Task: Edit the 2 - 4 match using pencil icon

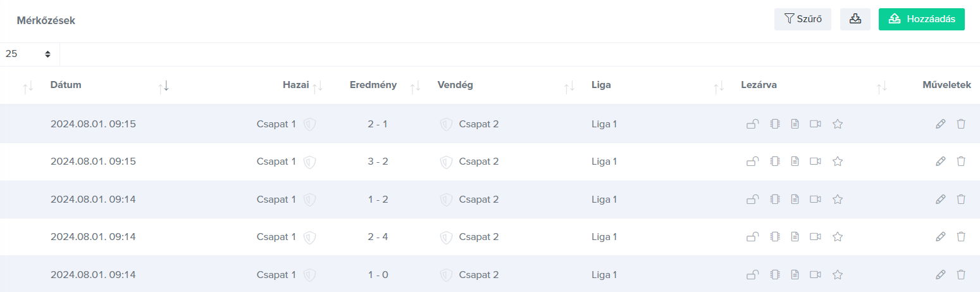Action: [941, 237]
